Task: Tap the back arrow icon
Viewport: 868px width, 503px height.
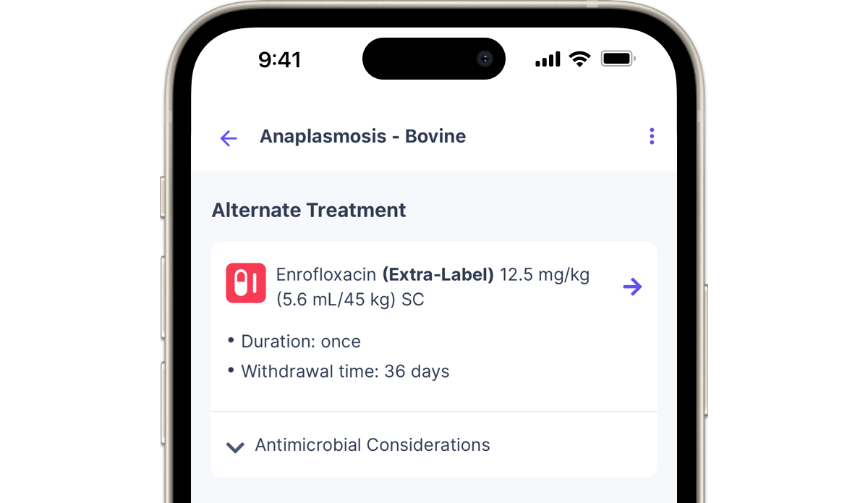Action: coord(229,138)
